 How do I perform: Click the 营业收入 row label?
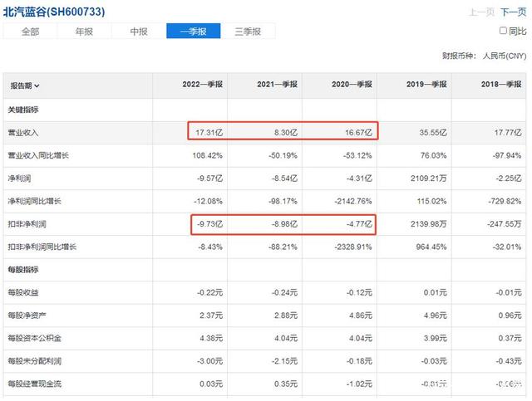pyautogui.click(x=23, y=133)
